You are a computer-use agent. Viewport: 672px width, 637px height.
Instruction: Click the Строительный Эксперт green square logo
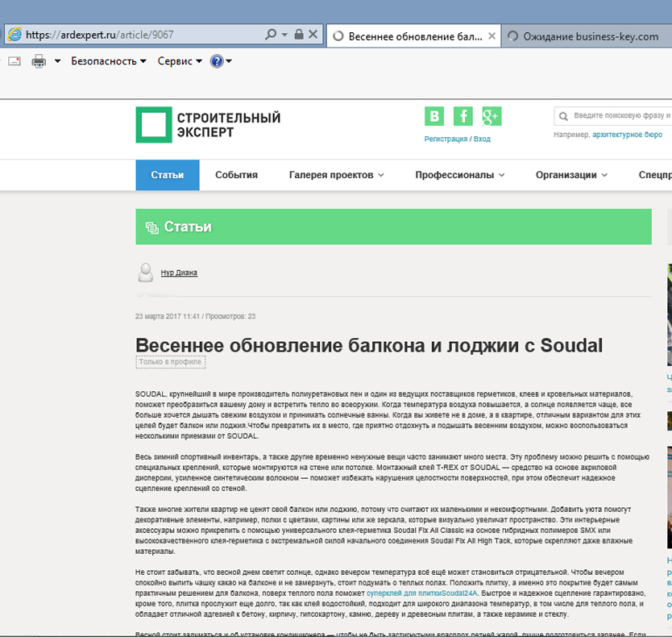tap(154, 125)
